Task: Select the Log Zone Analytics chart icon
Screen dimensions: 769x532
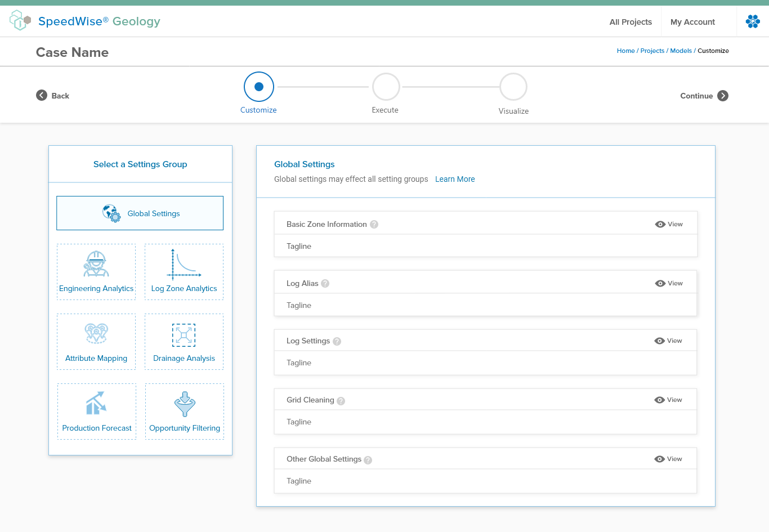Action: point(184,265)
